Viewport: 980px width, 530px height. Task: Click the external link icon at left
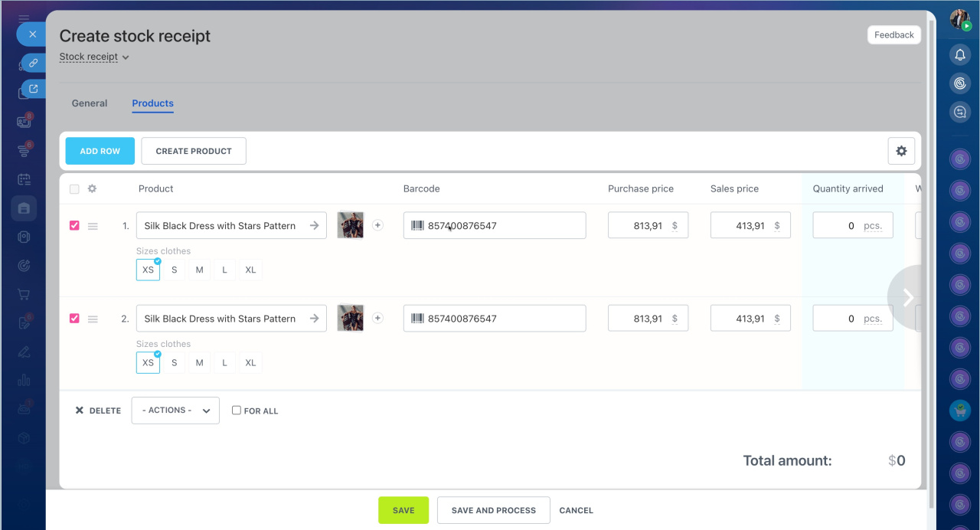(33, 89)
